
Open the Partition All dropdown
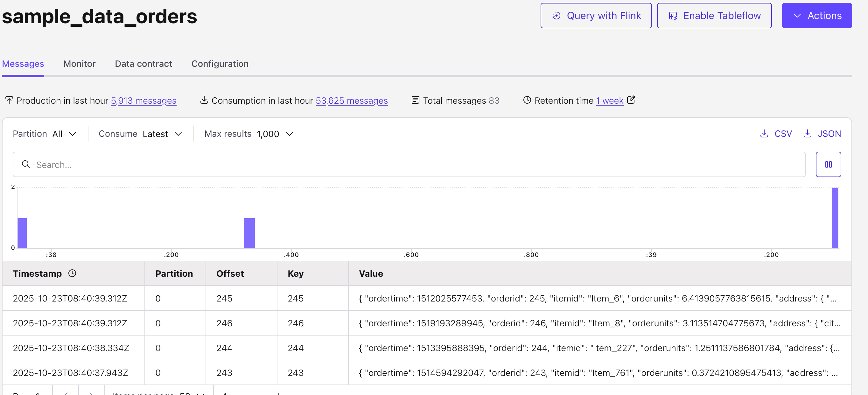click(64, 134)
